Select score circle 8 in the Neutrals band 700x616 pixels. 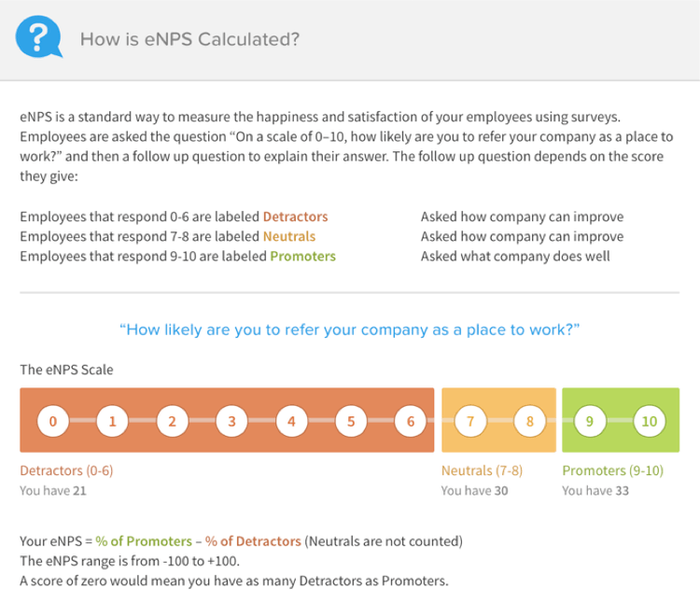tap(530, 421)
